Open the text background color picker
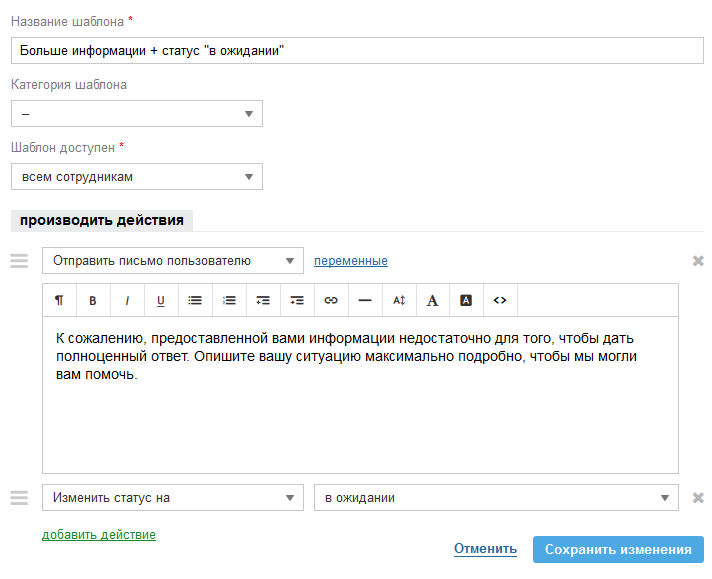Viewport: 712px width, 579px height. 466,300
